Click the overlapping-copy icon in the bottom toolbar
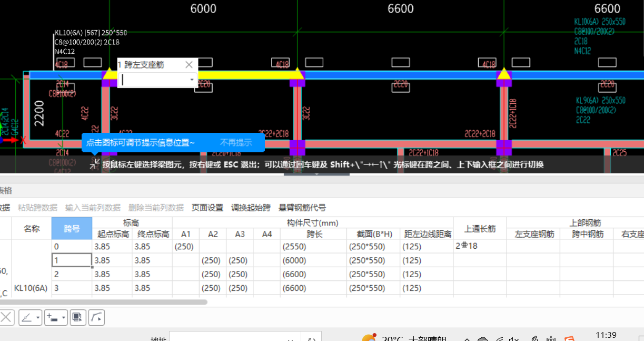The image size is (644, 341). [78, 317]
